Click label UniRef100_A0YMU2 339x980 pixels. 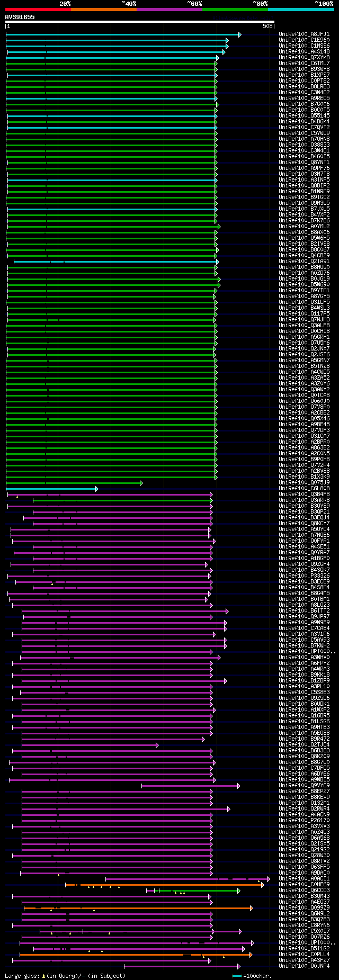(304, 227)
